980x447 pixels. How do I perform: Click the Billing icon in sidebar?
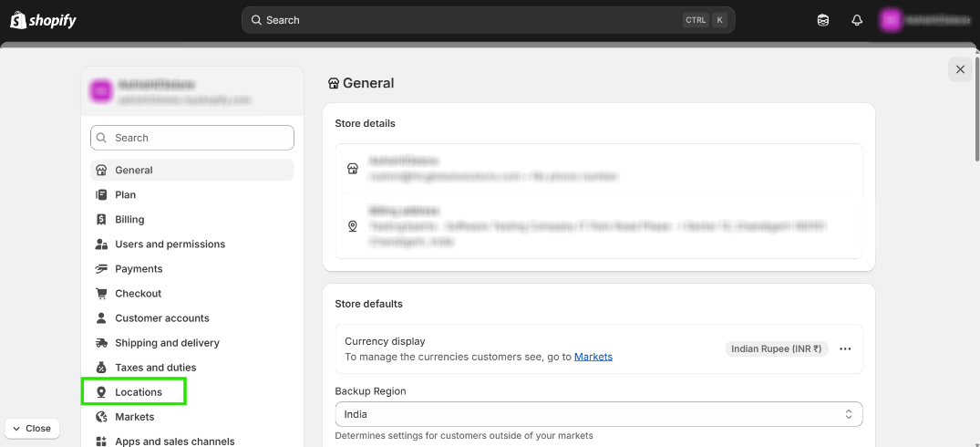point(101,220)
